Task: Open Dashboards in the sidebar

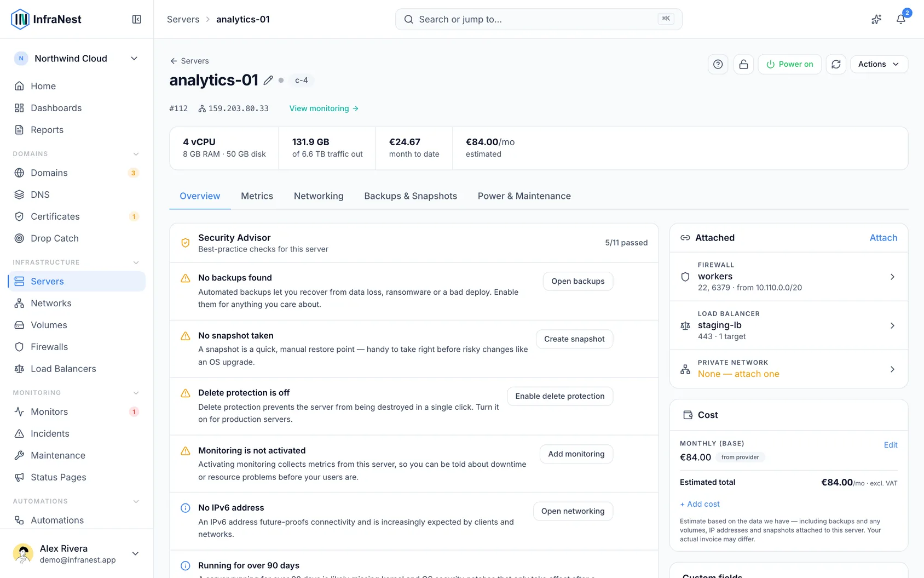Action: click(x=77, y=108)
